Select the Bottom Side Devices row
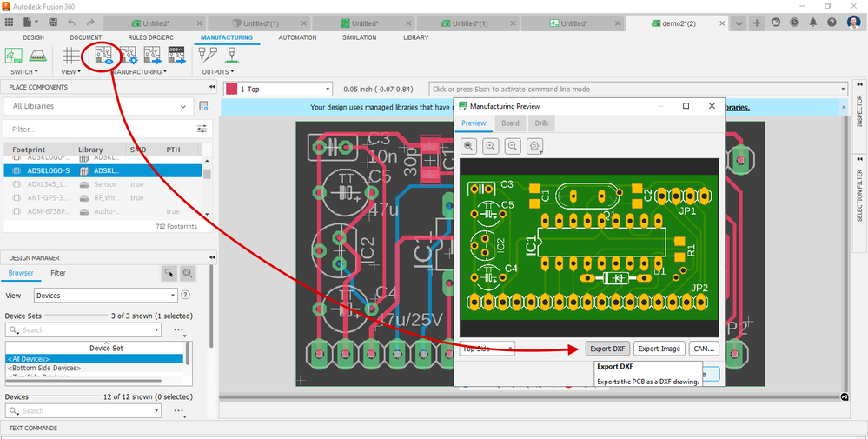Image resolution: width=868 pixels, height=439 pixels. point(94,368)
